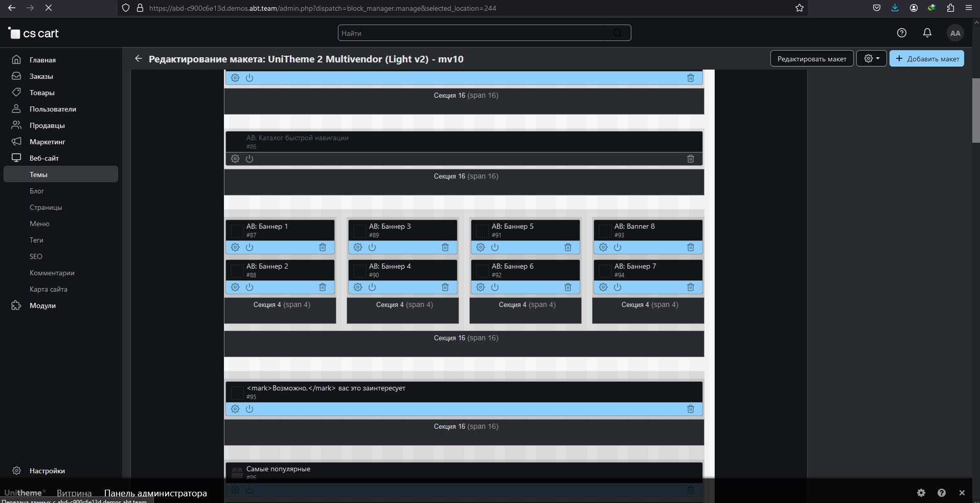Delete the AB: Баннер 2 block

tap(323, 287)
